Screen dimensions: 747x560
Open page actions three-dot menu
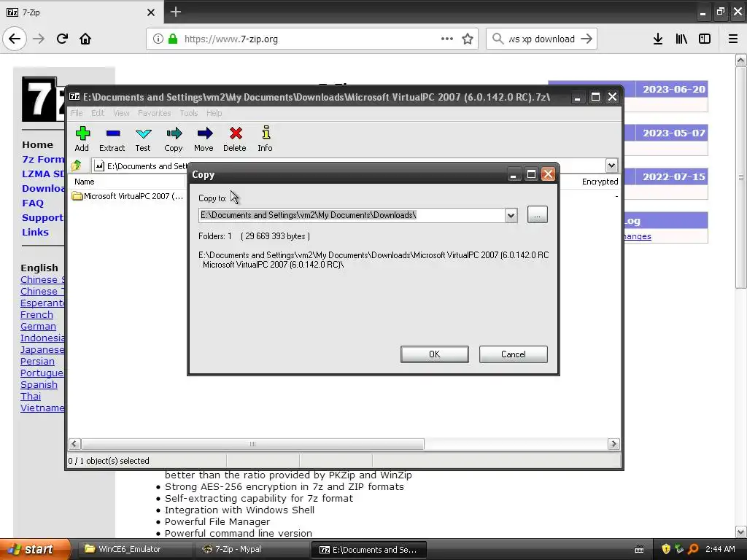click(x=447, y=39)
